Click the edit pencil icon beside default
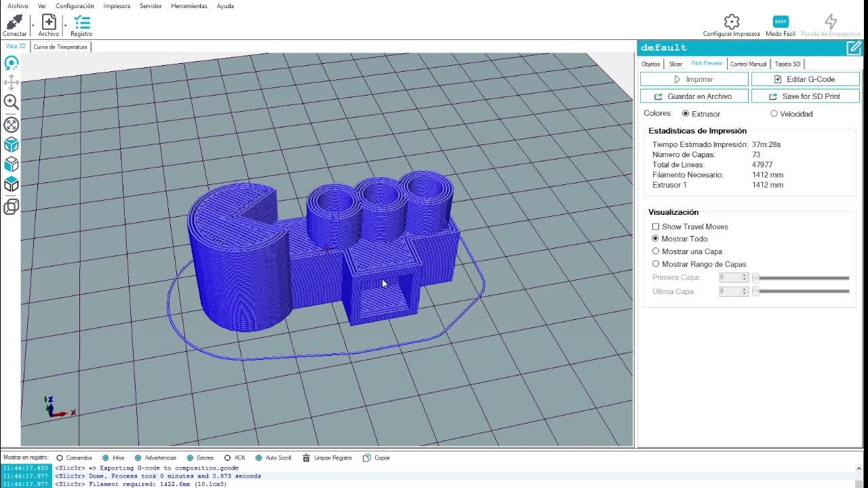Screen dimensions: 868x488 [x=854, y=47]
